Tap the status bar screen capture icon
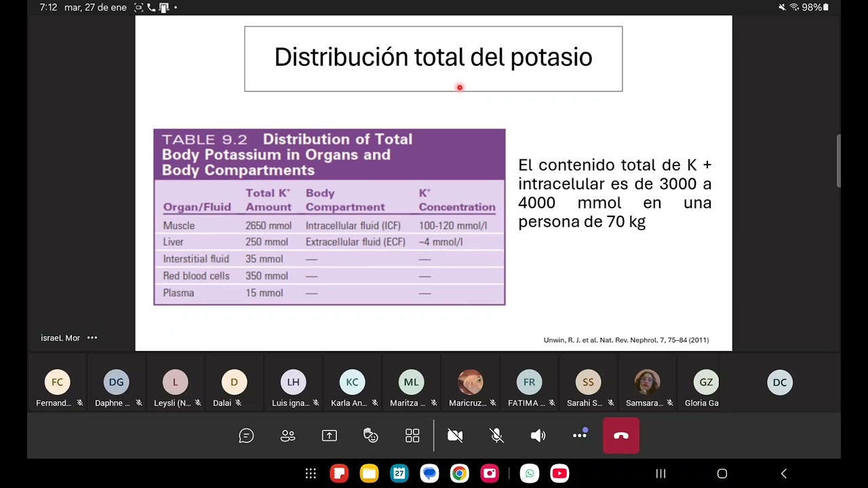This screenshot has height=488, width=868. (x=138, y=7)
